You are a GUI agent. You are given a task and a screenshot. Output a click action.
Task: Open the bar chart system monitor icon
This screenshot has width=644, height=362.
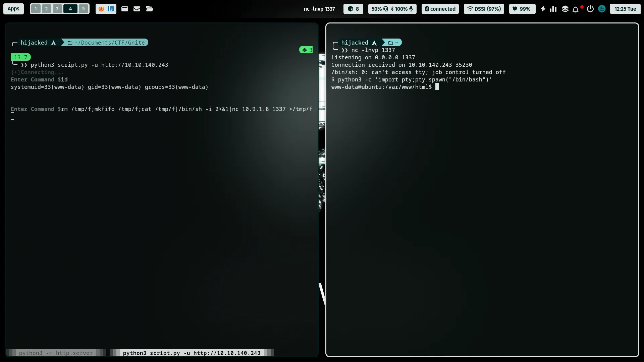pos(553,9)
